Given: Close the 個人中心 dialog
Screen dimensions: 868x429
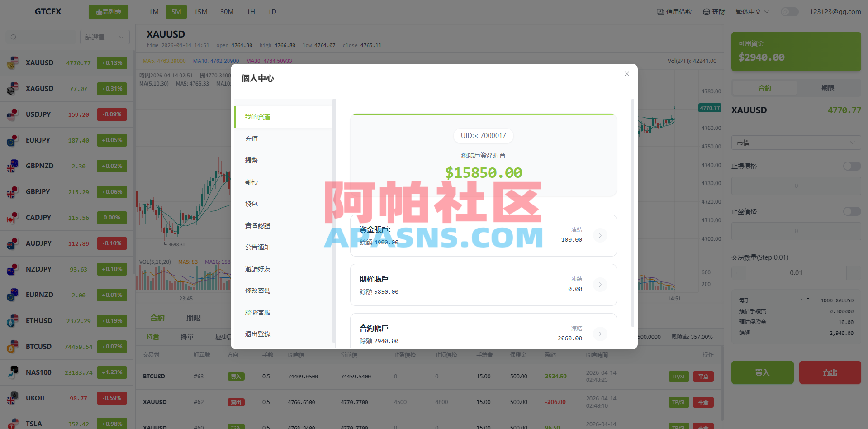Looking at the screenshot, I should 627,74.
